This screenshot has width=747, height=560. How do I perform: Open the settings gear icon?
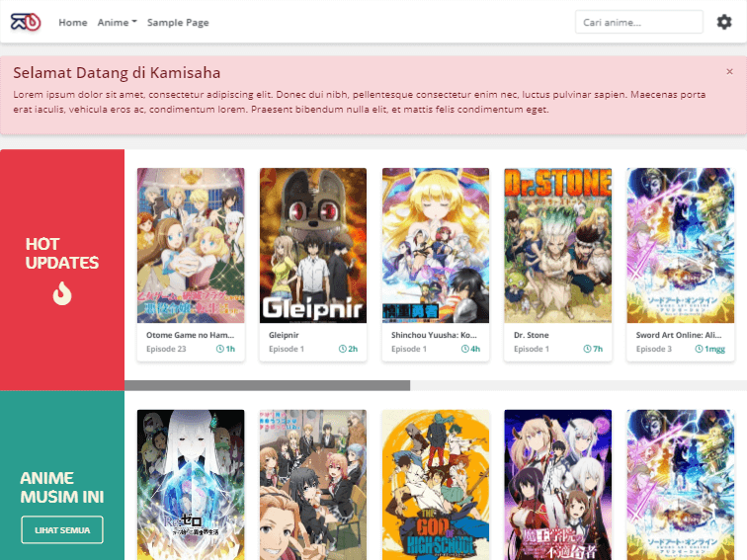coord(724,22)
